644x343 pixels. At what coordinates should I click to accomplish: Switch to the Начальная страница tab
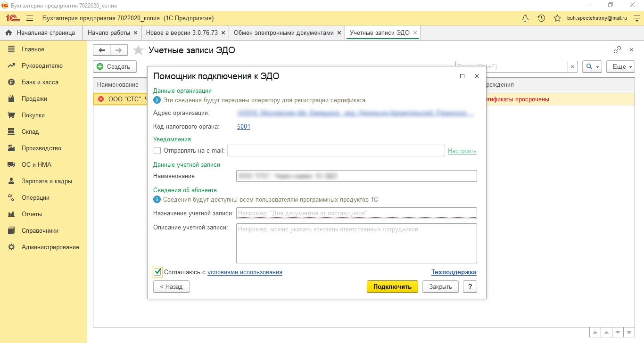tap(41, 33)
